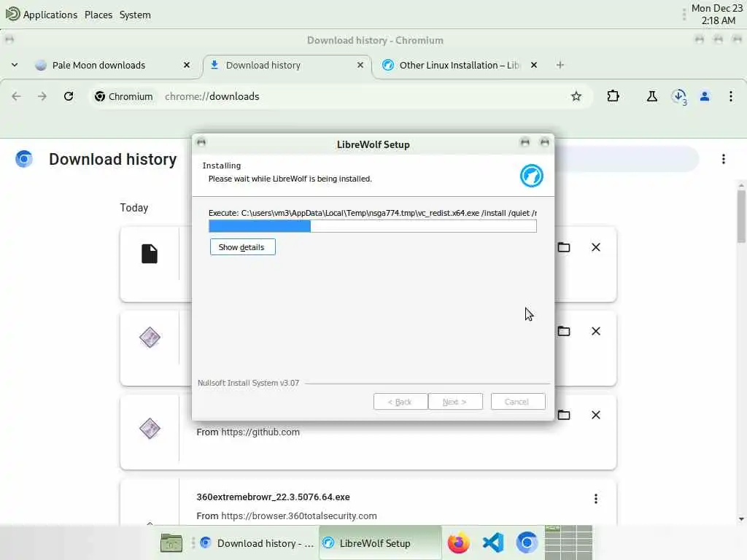This screenshot has width=747, height=560.
Task: Open the Places menu
Action: click(x=98, y=15)
